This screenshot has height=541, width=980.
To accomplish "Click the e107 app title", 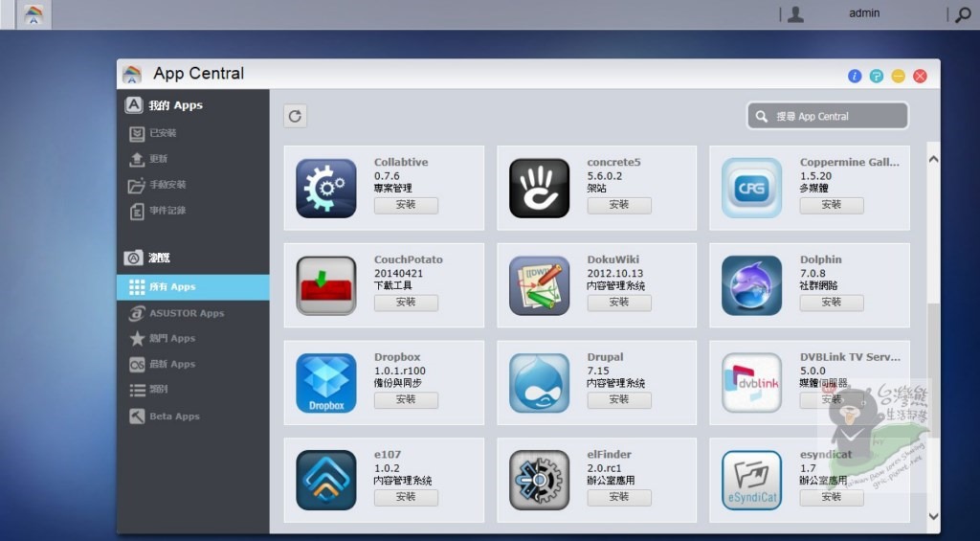I will click(388, 455).
